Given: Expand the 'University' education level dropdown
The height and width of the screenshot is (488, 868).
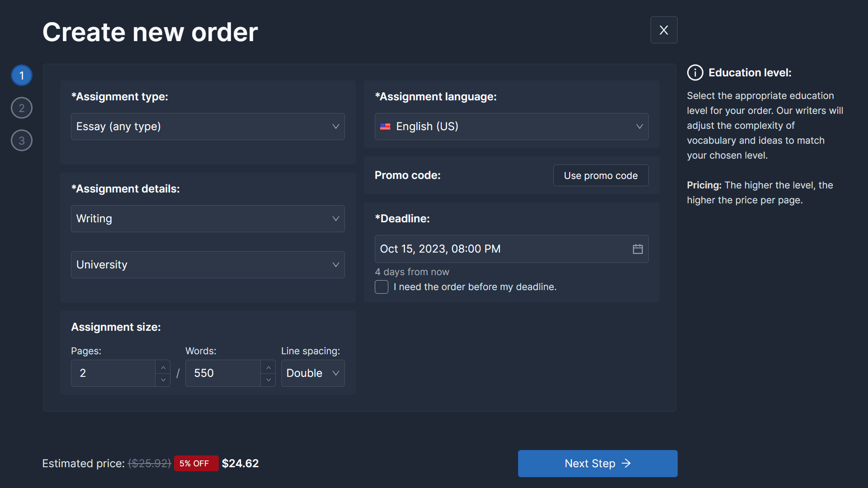Looking at the screenshot, I should coord(208,264).
